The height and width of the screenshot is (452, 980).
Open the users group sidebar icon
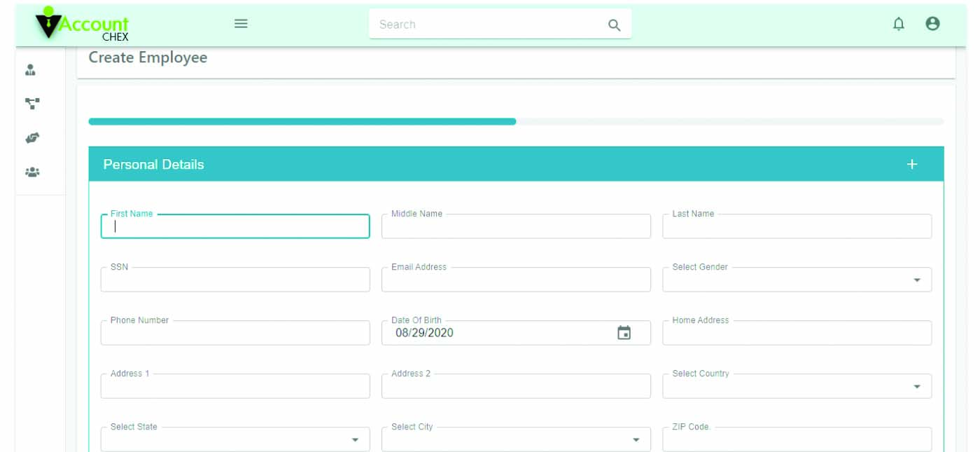point(32,172)
